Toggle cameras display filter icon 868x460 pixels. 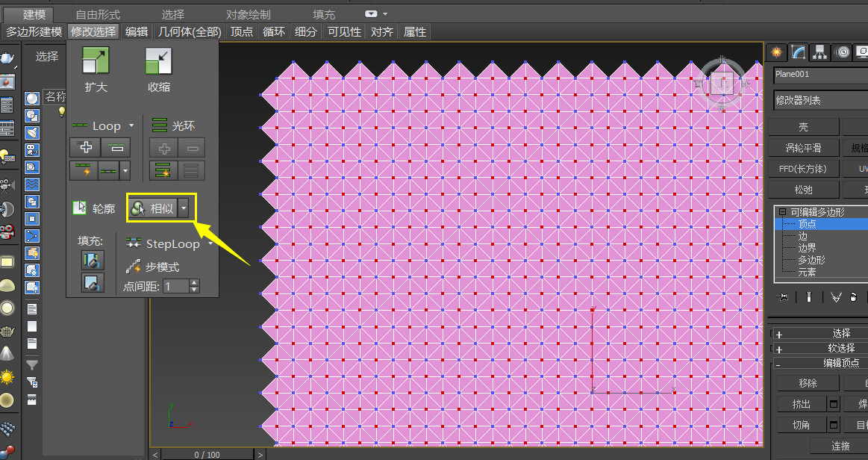32,150
